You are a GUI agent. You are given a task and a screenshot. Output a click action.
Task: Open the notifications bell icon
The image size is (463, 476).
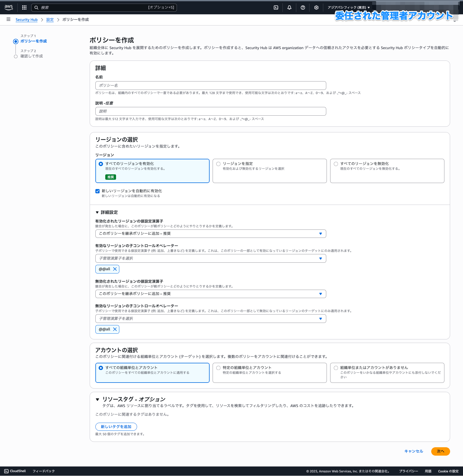pyautogui.click(x=289, y=7)
